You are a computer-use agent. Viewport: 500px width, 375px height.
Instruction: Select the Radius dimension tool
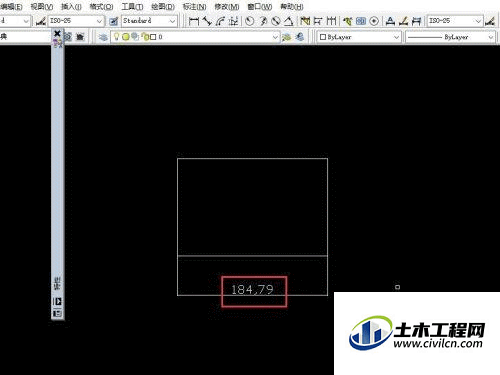tap(249, 21)
